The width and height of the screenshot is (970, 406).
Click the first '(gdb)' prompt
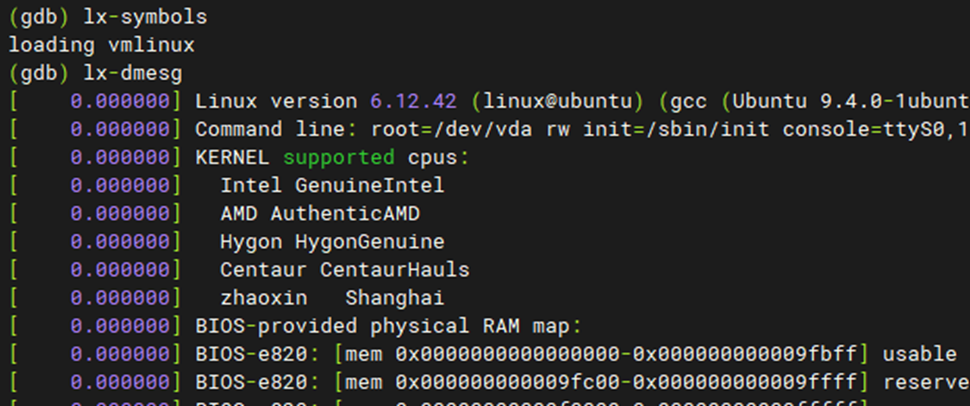[x=40, y=17]
